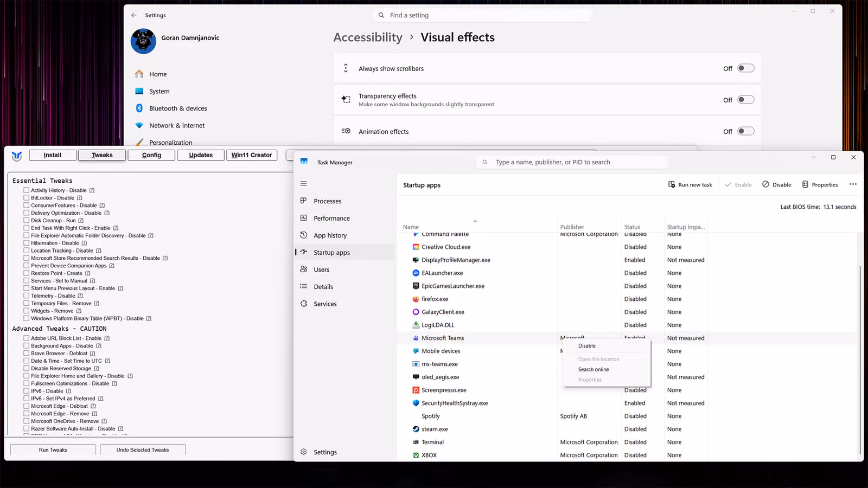
Task: Switch to the Updates tab in WinUtil
Action: point(201,155)
